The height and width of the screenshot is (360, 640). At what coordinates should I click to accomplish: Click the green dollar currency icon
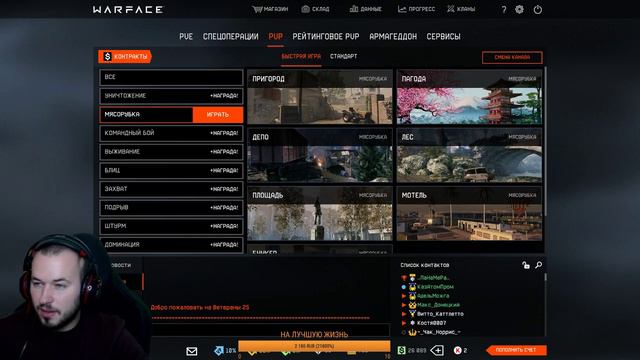[401, 350]
